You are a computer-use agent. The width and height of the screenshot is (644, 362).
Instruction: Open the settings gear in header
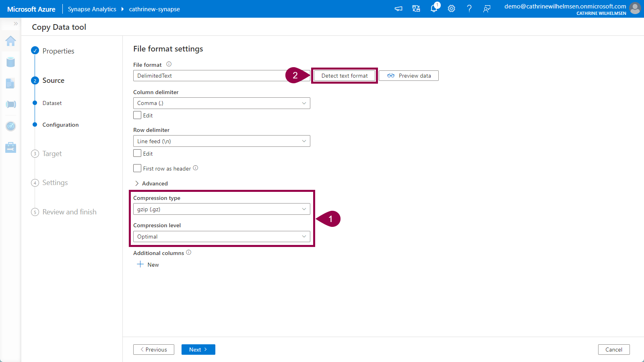click(452, 9)
